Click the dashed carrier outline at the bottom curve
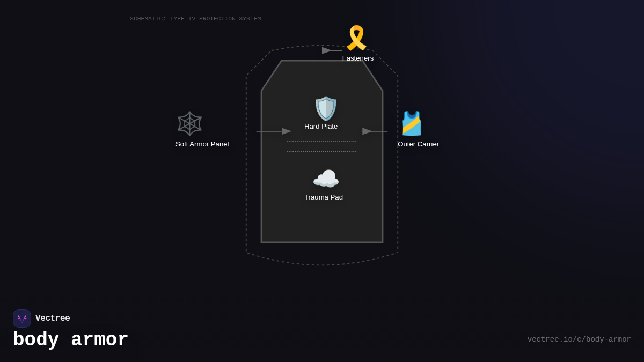This screenshot has height=362, width=644. tap(322, 265)
